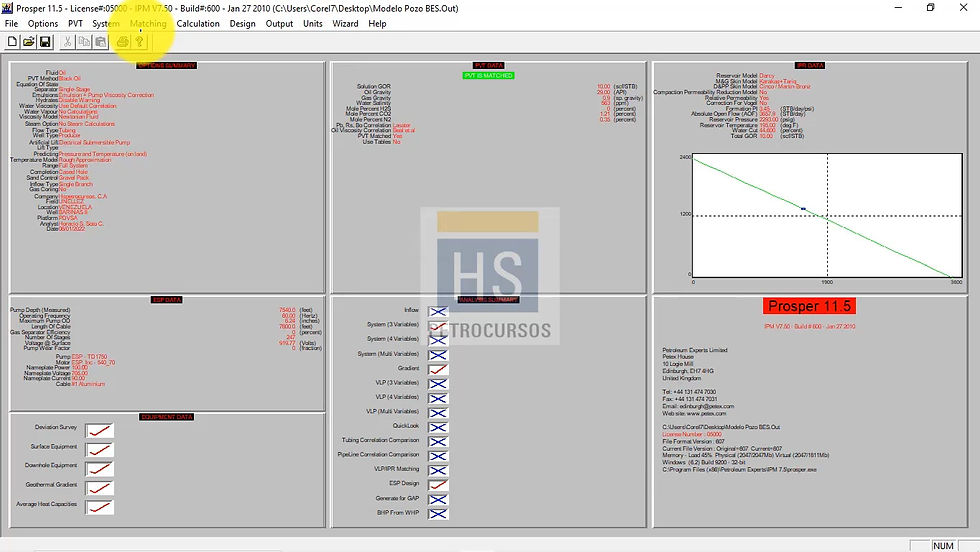Click the Solution GOR label
The height and width of the screenshot is (552, 980).
click(x=374, y=86)
